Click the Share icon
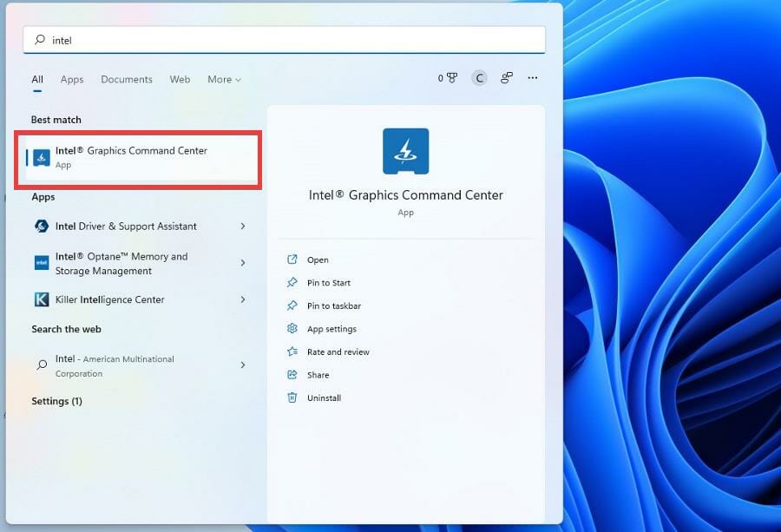 (292, 374)
